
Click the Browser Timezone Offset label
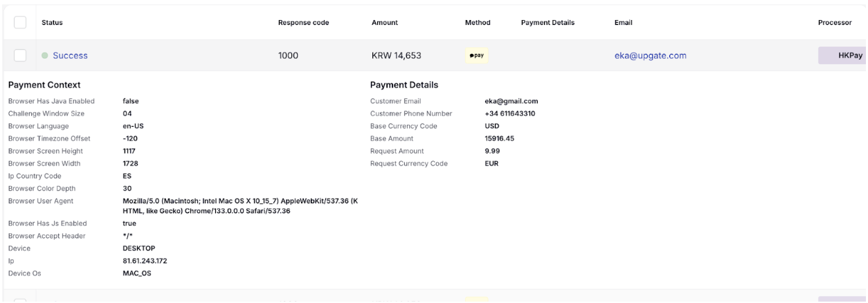48,138
